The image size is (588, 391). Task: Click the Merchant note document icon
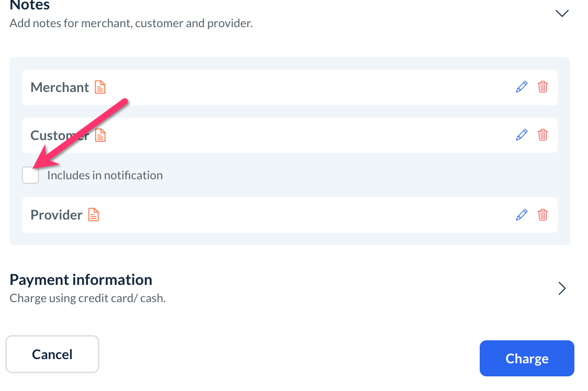[100, 87]
